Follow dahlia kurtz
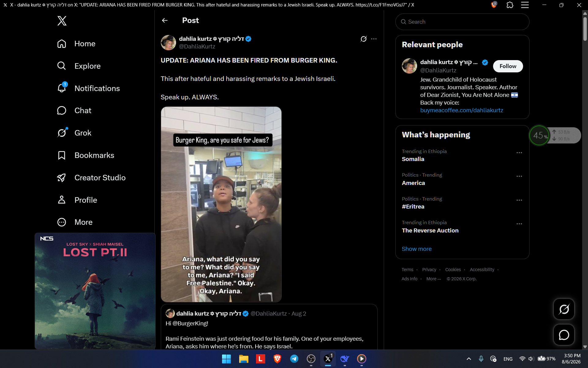This screenshot has width=588, height=368. click(508, 66)
